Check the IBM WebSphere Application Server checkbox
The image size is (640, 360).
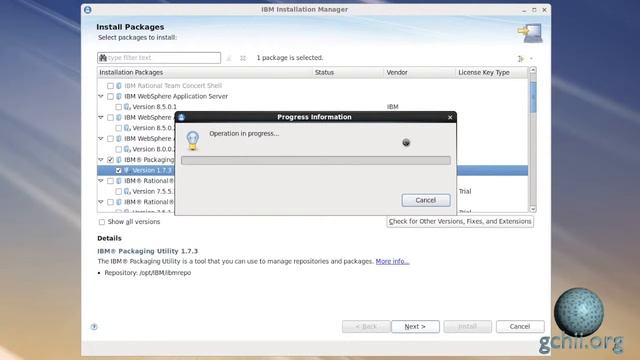tap(110, 96)
